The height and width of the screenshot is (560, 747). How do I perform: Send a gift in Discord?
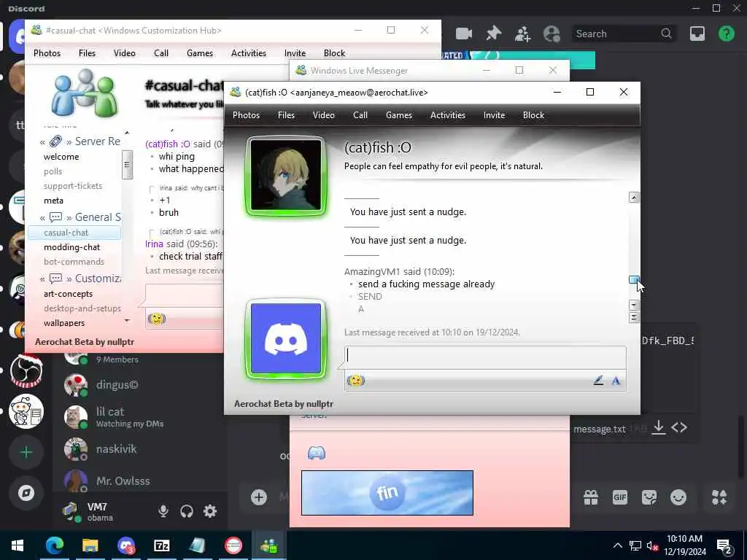(591, 497)
